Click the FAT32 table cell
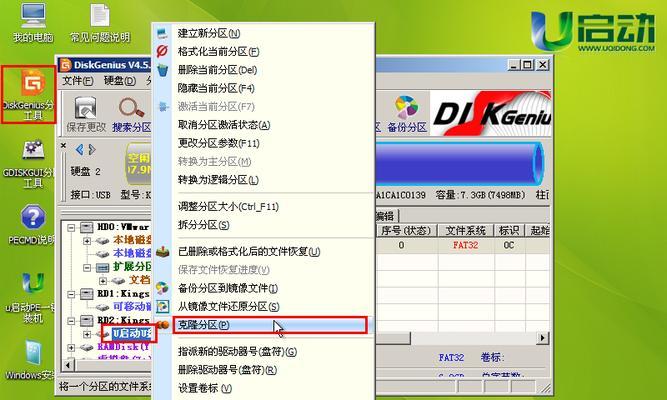This screenshot has height=400, width=667. point(465,246)
